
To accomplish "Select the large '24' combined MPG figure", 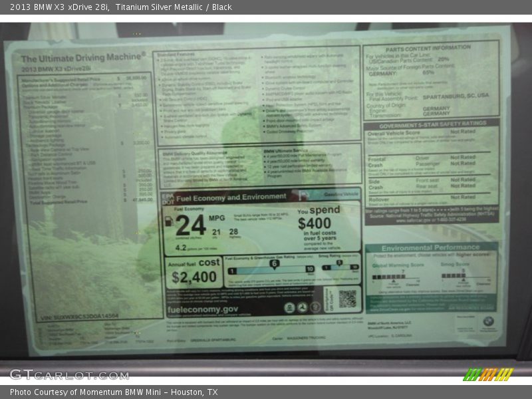I will (x=191, y=225).
